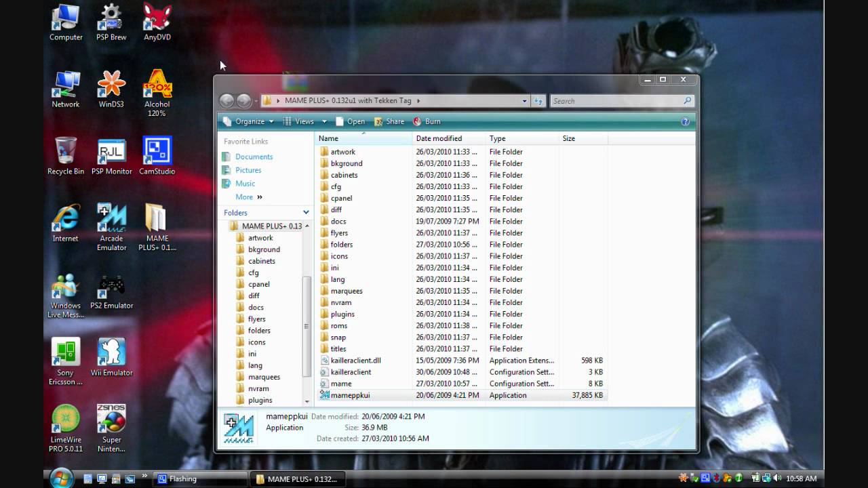Collapse the Folders pane chevron
Screen dimensions: 868x488
(306, 212)
